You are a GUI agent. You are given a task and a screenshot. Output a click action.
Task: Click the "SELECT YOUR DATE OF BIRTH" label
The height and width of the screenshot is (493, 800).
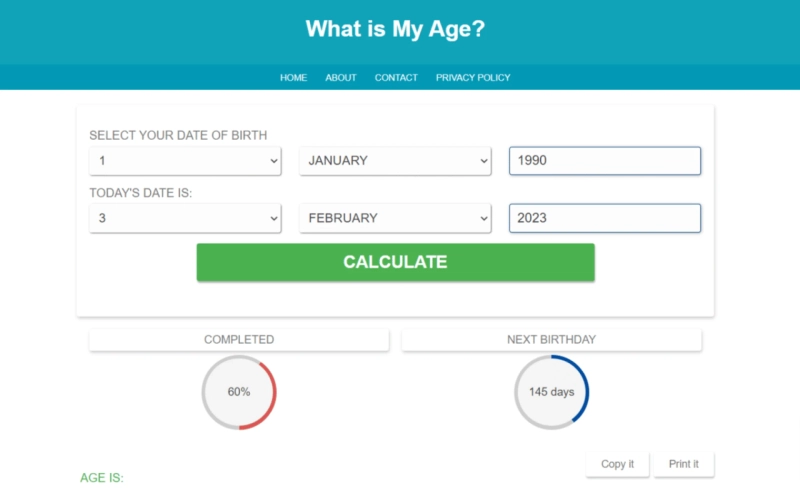(178, 135)
